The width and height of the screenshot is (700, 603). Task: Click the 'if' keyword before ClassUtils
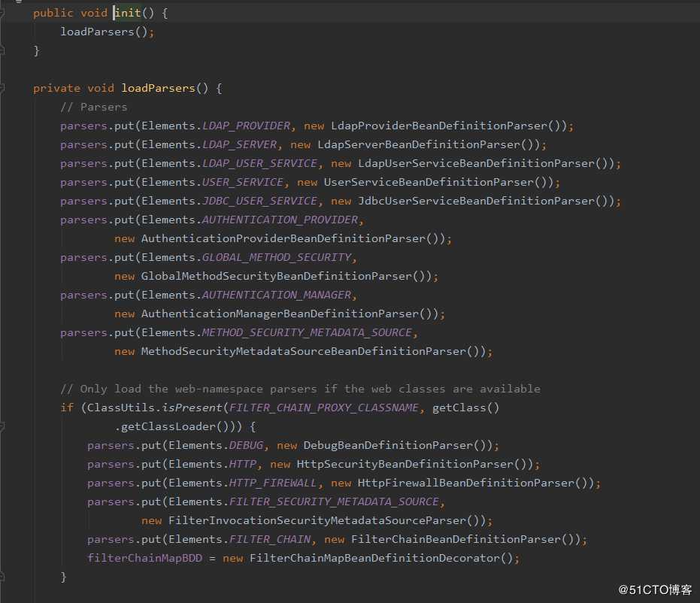point(67,408)
